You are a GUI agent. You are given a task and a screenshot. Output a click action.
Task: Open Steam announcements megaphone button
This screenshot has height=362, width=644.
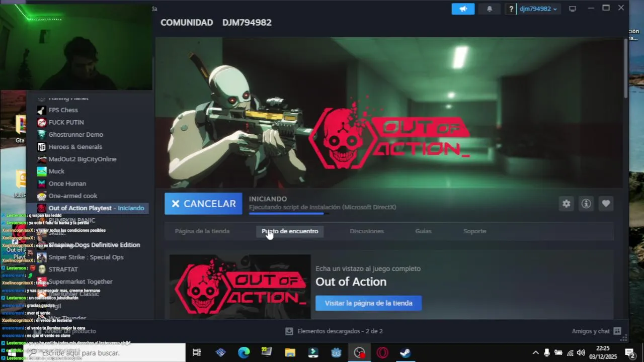point(463,9)
